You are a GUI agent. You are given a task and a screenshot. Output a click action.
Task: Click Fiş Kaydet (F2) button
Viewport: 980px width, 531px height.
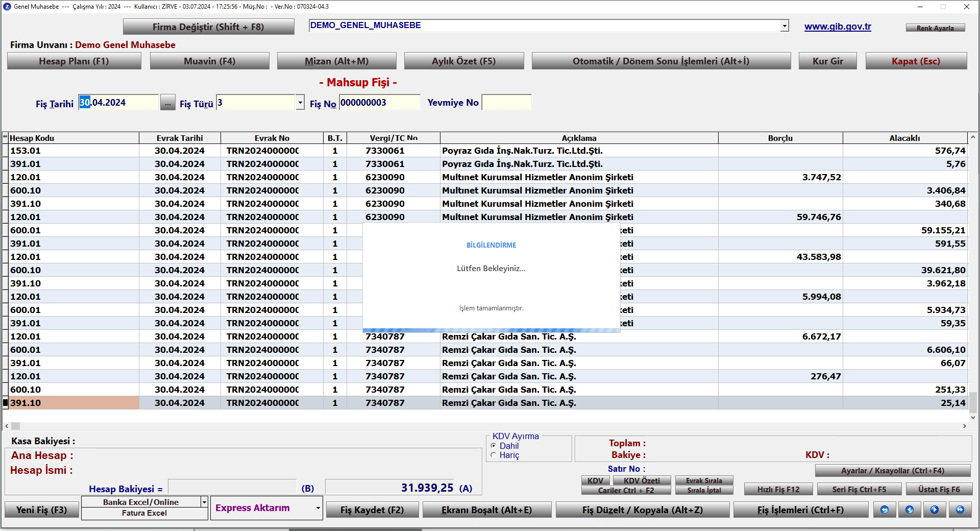[372, 510]
